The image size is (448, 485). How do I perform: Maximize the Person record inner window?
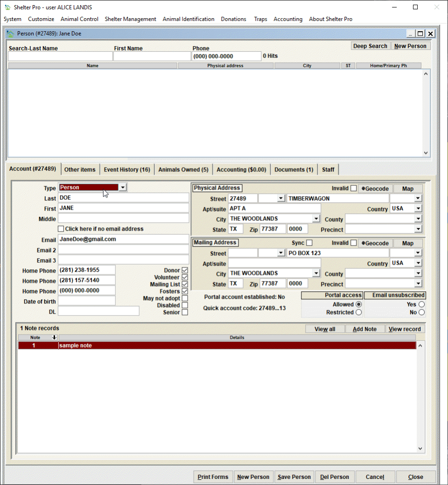(420, 34)
